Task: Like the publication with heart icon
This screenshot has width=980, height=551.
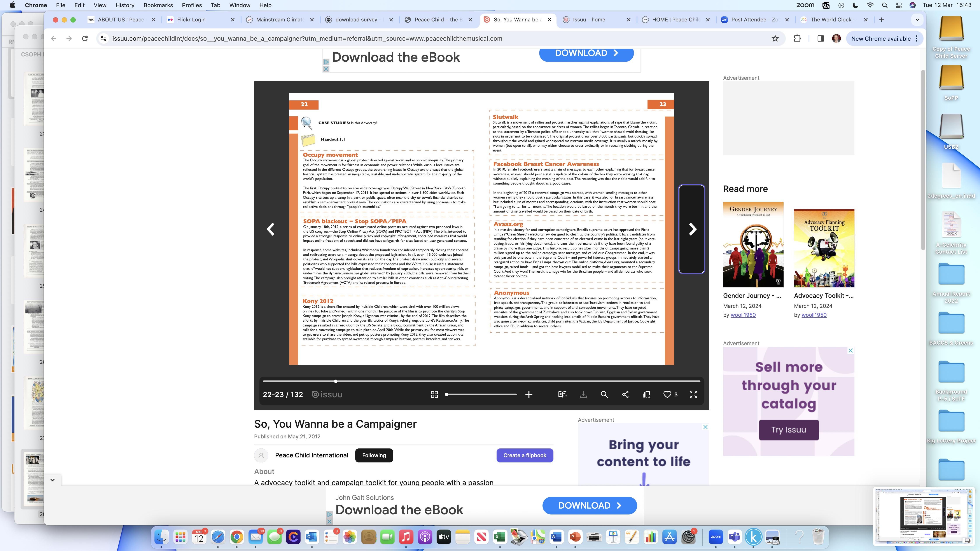Action: coord(667,395)
